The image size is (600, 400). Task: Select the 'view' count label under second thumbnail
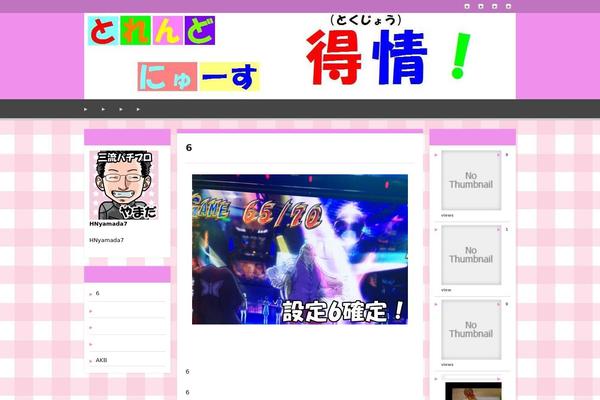446,290
